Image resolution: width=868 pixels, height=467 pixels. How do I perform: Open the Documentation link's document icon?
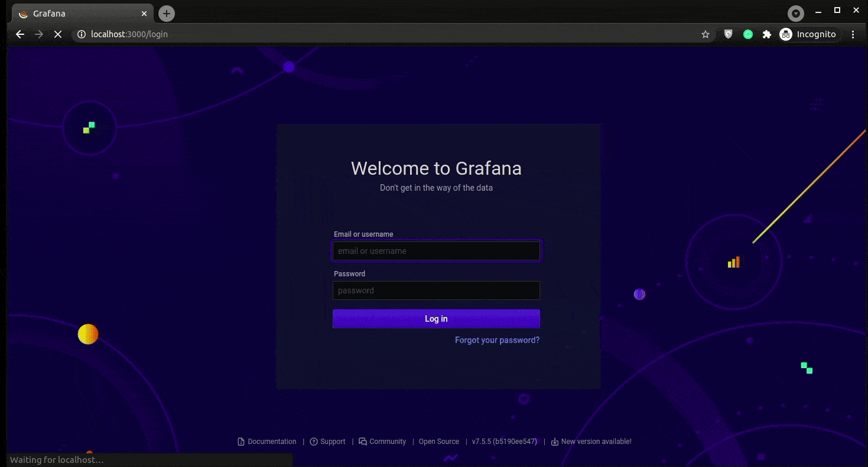point(240,441)
